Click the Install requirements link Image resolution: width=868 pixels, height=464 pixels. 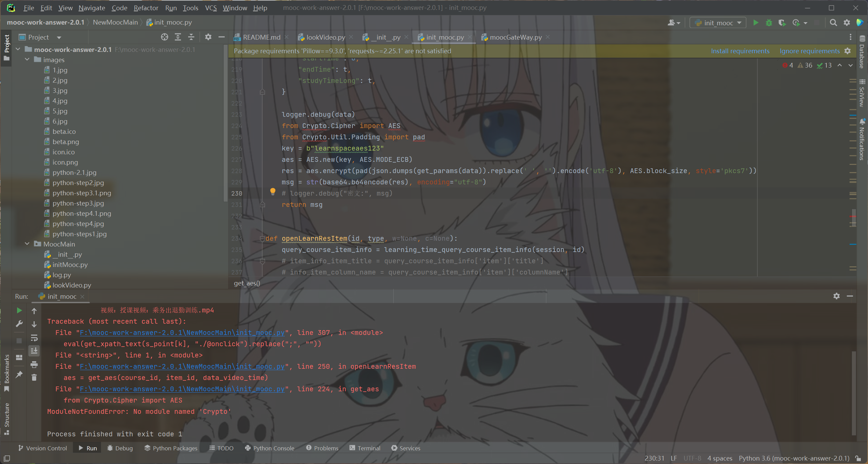(740, 51)
